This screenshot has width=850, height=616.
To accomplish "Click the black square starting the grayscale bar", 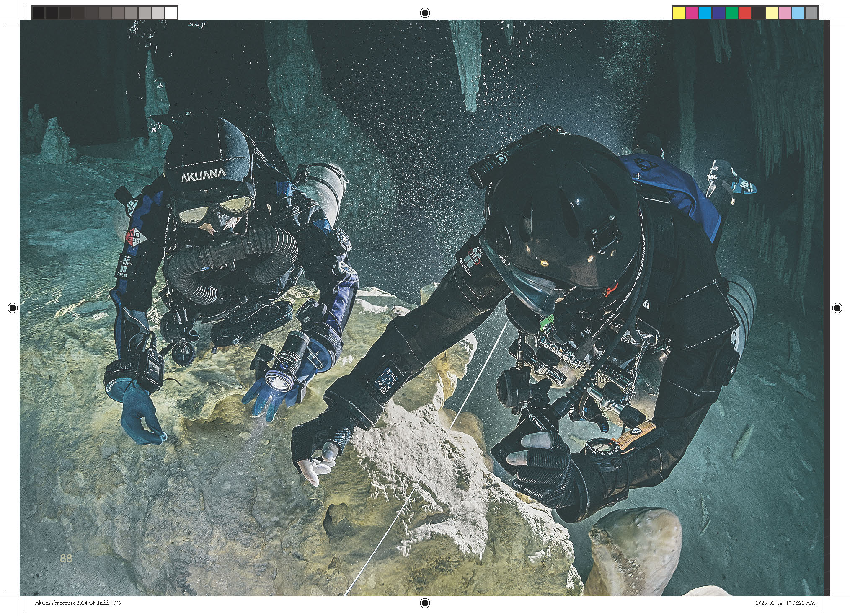I will (38, 13).
